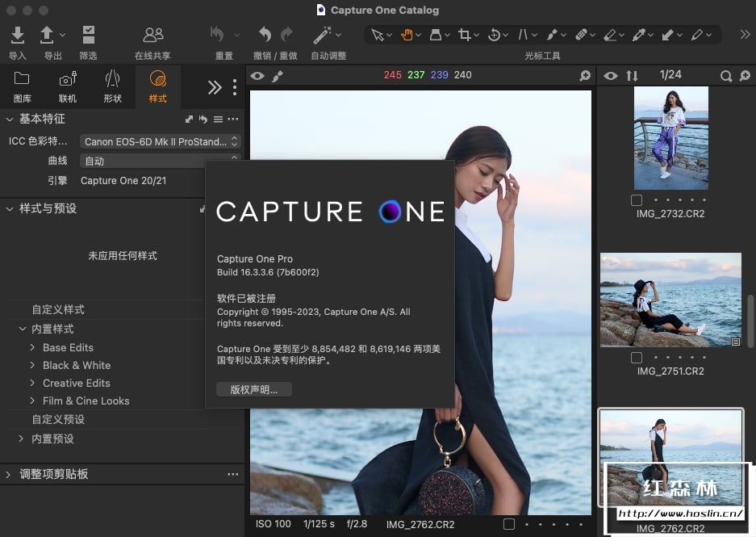Open the ICC profile dropdown
The width and height of the screenshot is (756, 537).
click(161, 141)
